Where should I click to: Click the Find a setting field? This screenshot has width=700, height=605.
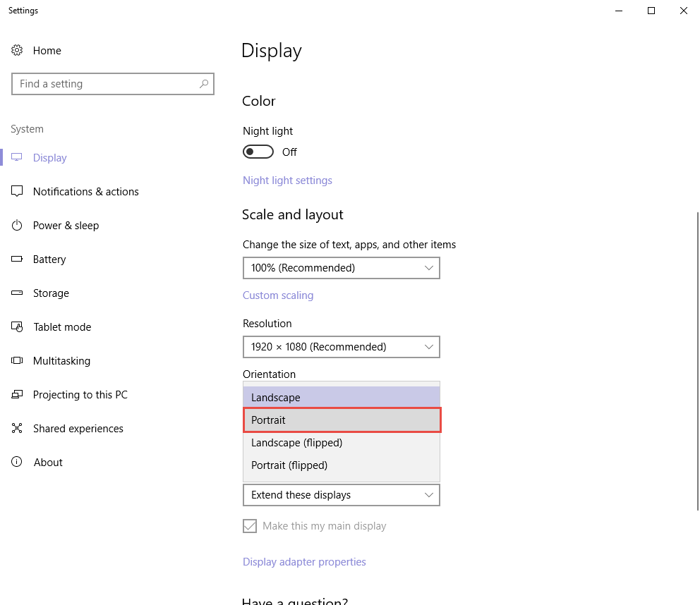[112, 84]
